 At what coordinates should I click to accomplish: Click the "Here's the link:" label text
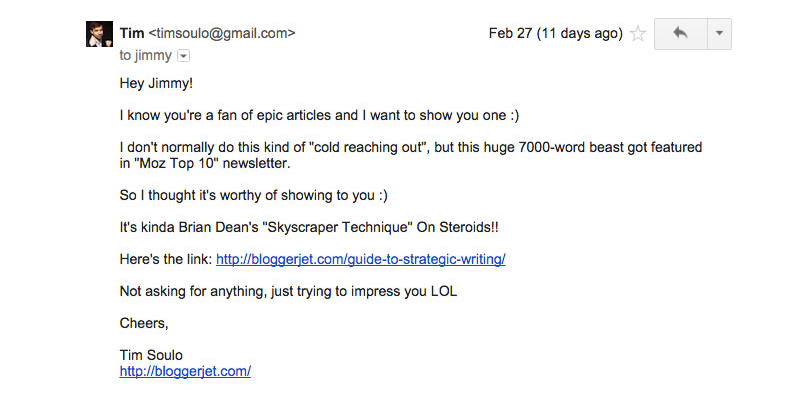click(x=165, y=259)
